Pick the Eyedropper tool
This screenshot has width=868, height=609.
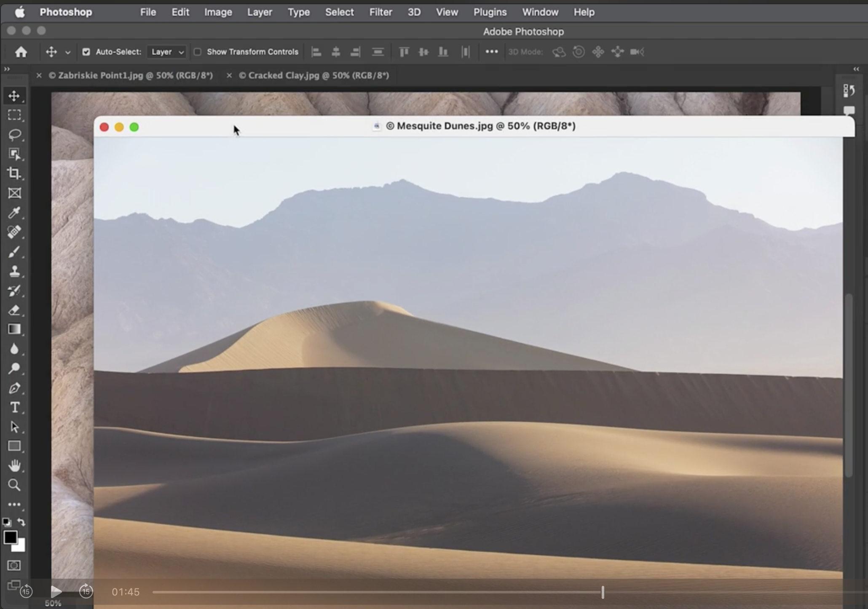pos(14,213)
